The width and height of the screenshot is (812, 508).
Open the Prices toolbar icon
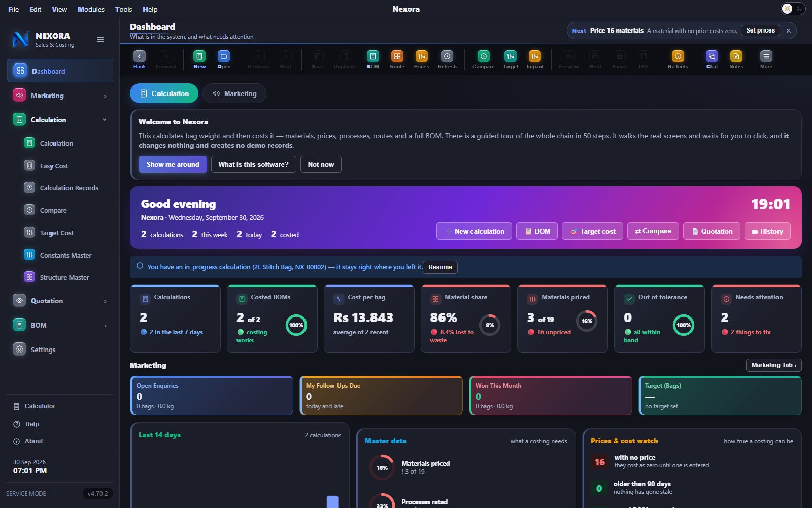(x=422, y=59)
